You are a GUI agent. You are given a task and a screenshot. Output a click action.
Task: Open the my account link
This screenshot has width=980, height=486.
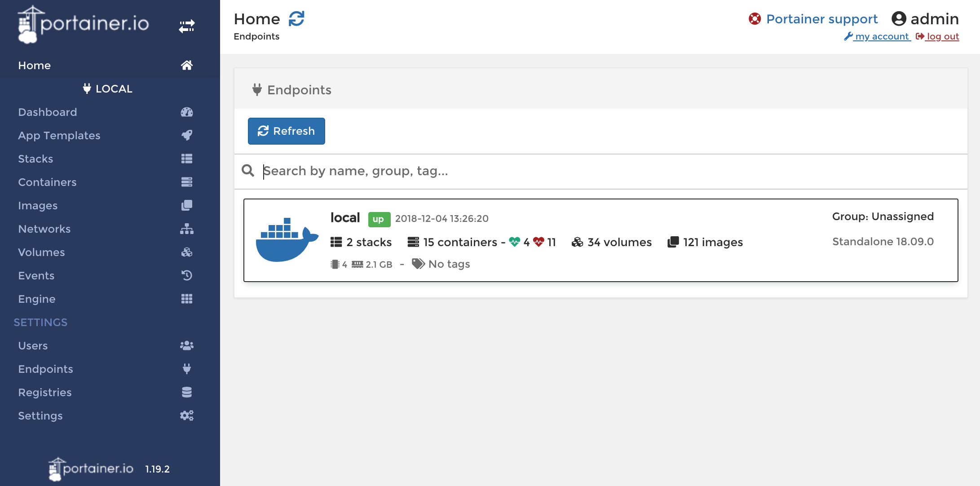(881, 36)
